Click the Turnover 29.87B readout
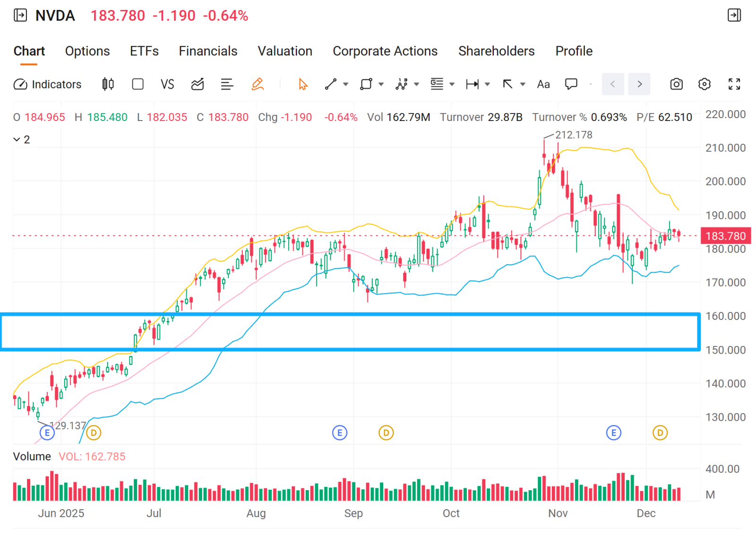756x537 pixels. click(481, 117)
